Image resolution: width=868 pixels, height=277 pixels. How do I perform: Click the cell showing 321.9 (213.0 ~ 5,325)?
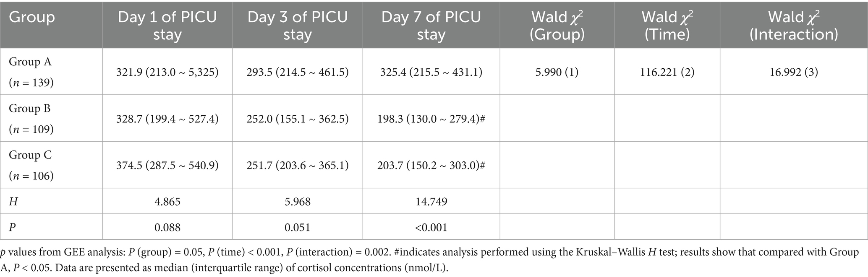tap(167, 72)
